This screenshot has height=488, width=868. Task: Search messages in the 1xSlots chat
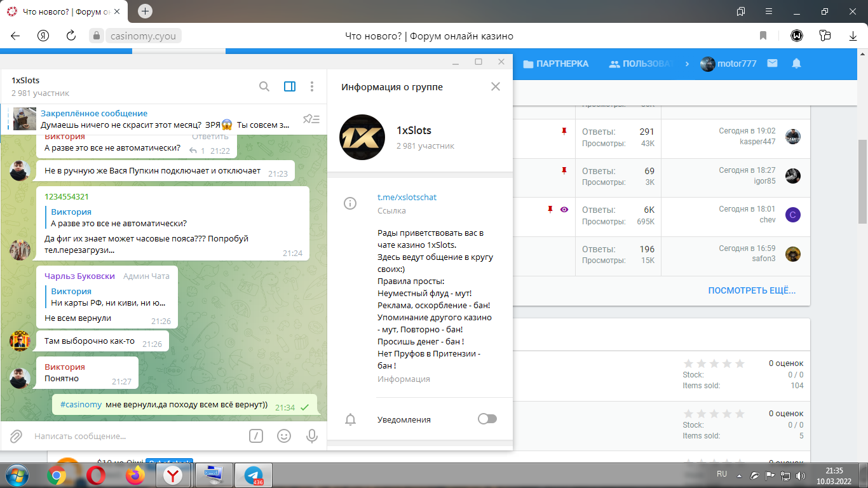264,86
